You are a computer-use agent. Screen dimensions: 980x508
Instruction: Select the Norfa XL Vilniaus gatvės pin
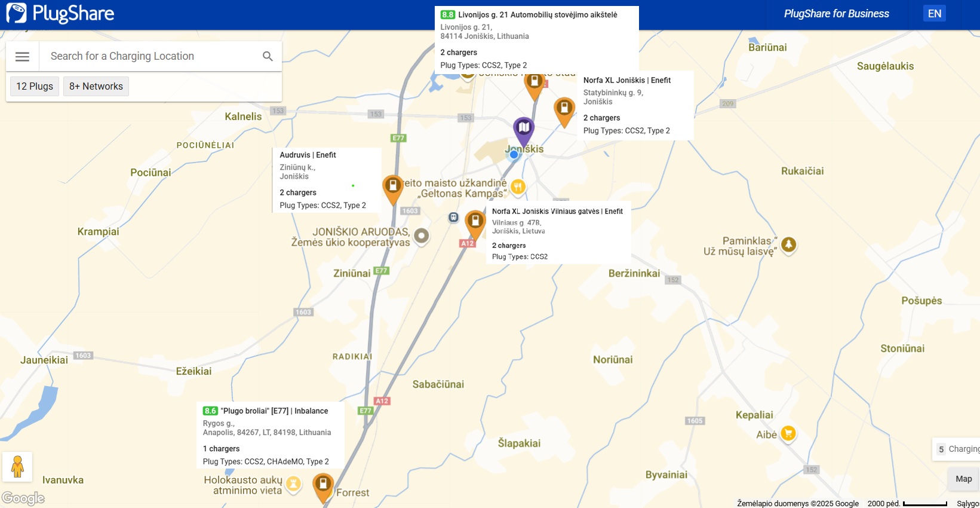(x=475, y=225)
